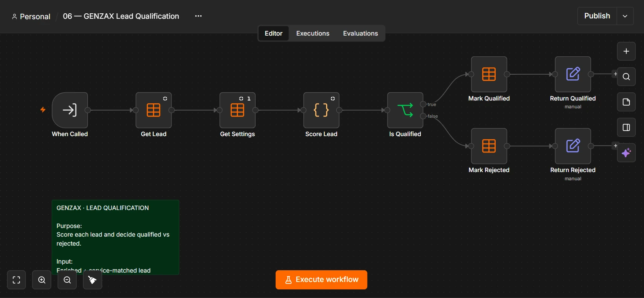Add a sticky note via sidebar icon
Image resolution: width=644 pixels, height=298 pixels.
tap(626, 102)
